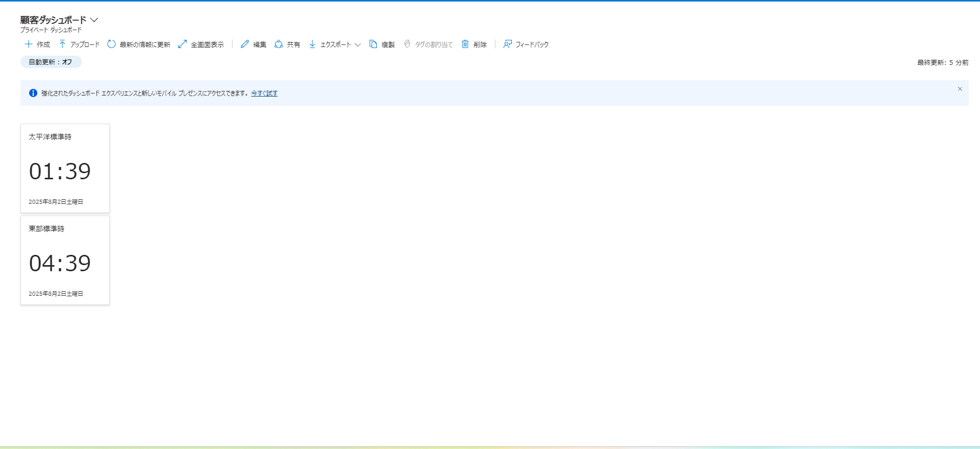Click the info icon in banner
The image size is (980, 449).
coord(33,93)
